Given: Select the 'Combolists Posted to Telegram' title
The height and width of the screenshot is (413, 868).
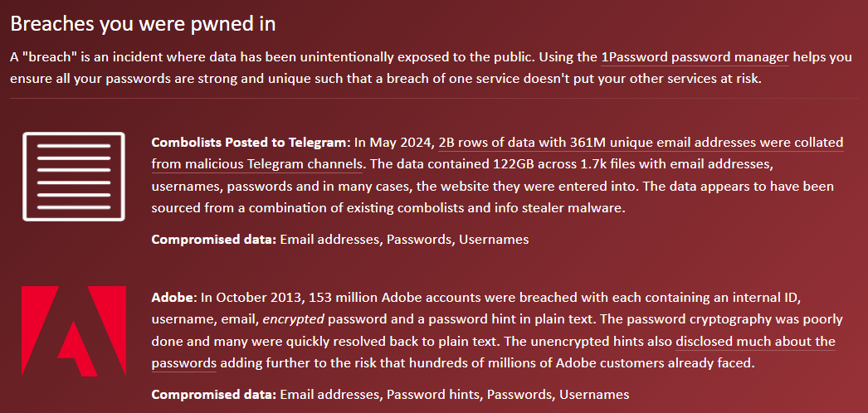Looking at the screenshot, I should (249, 142).
